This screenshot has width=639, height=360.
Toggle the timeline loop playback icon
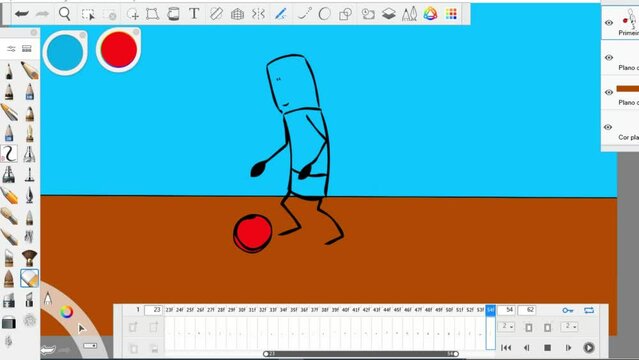coord(589,310)
